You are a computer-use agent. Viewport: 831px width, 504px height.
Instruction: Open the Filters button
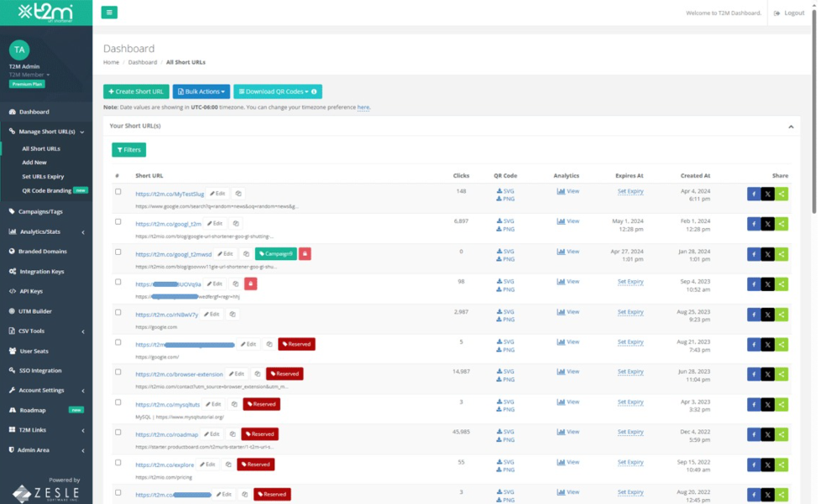[128, 150]
